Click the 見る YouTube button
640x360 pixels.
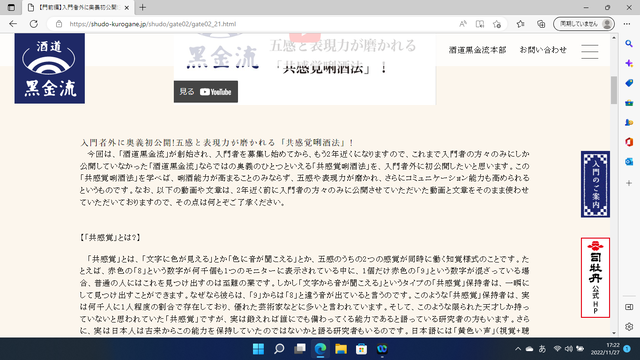206,92
